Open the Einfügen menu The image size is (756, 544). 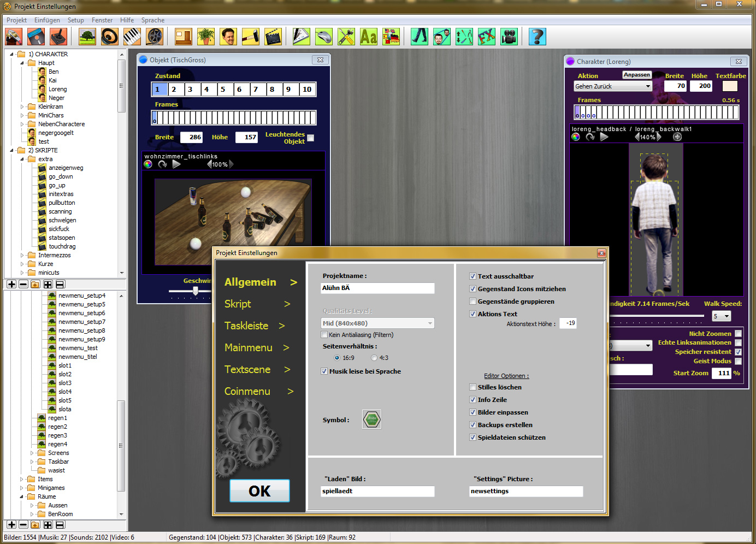(x=47, y=20)
